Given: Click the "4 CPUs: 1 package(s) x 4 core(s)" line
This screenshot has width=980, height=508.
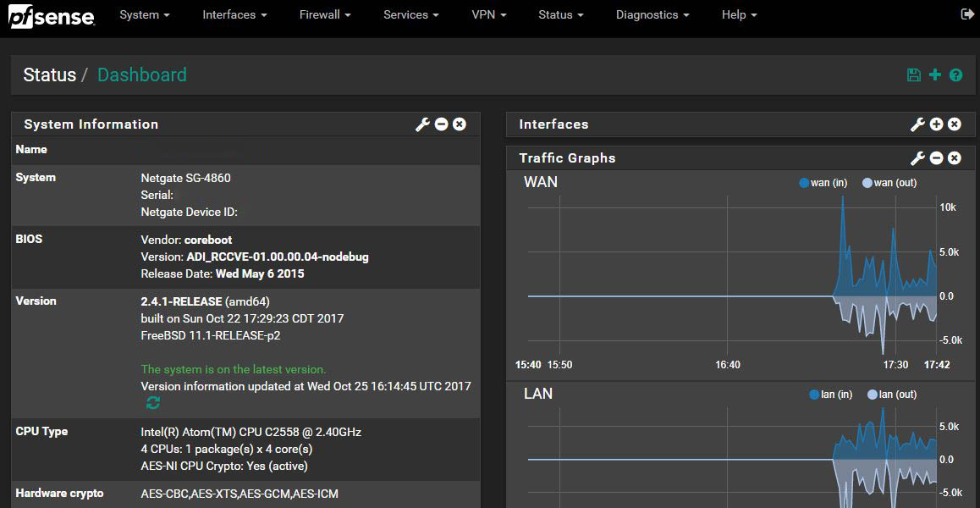Looking at the screenshot, I should 226,450.
